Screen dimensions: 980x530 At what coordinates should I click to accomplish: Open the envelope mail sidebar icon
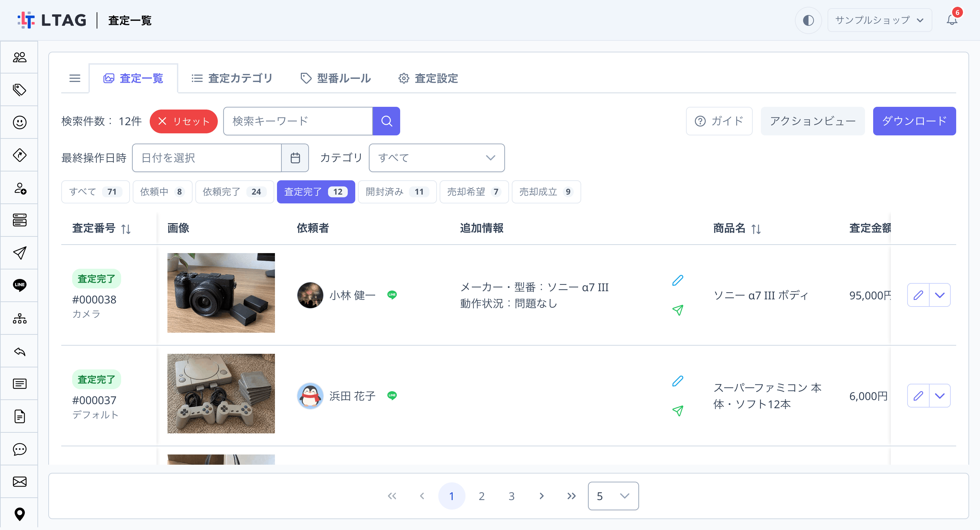pos(19,482)
